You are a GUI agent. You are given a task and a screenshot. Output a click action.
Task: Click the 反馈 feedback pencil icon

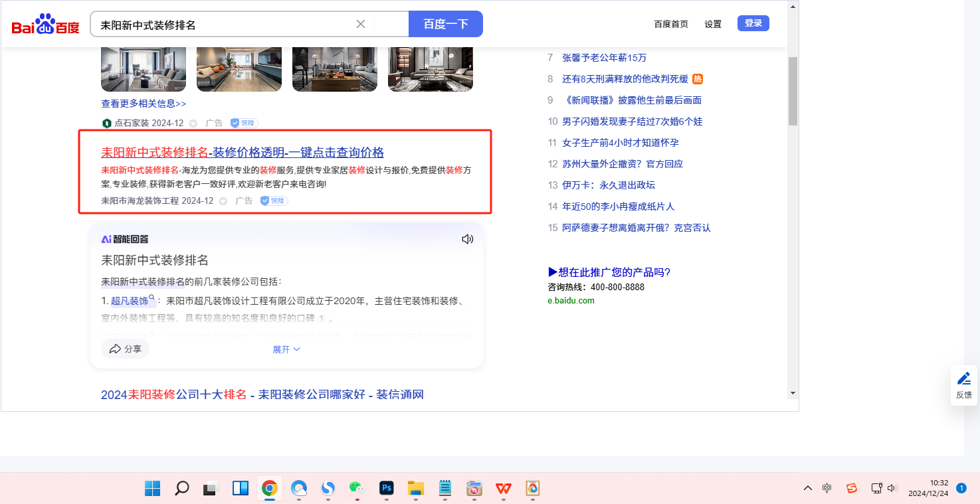[963, 379]
